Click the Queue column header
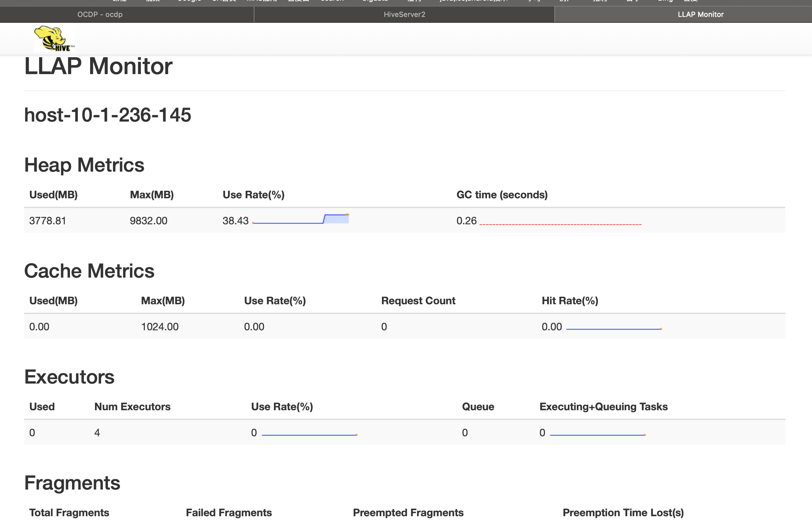The height and width of the screenshot is (524, 812). click(x=478, y=407)
